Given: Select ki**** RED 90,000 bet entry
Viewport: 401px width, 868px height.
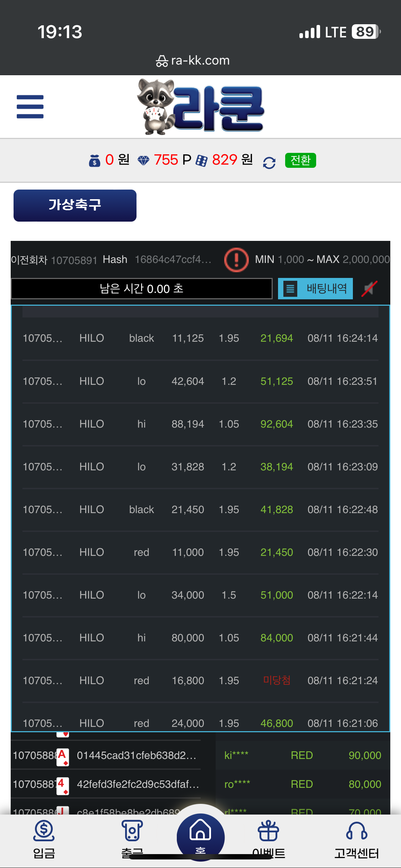Looking at the screenshot, I should [x=303, y=755].
